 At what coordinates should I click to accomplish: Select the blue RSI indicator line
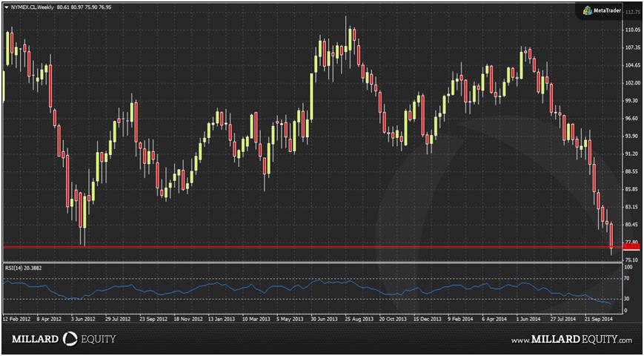[307, 289]
